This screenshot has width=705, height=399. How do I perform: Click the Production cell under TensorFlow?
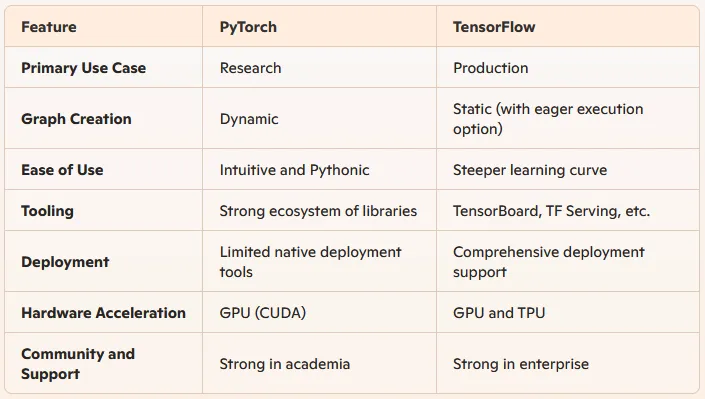491,68
